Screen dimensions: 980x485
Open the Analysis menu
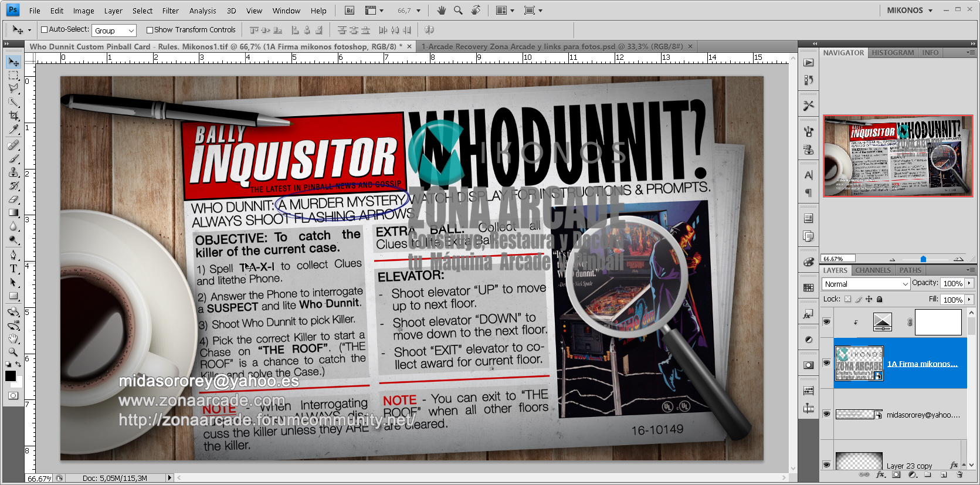click(203, 11)
